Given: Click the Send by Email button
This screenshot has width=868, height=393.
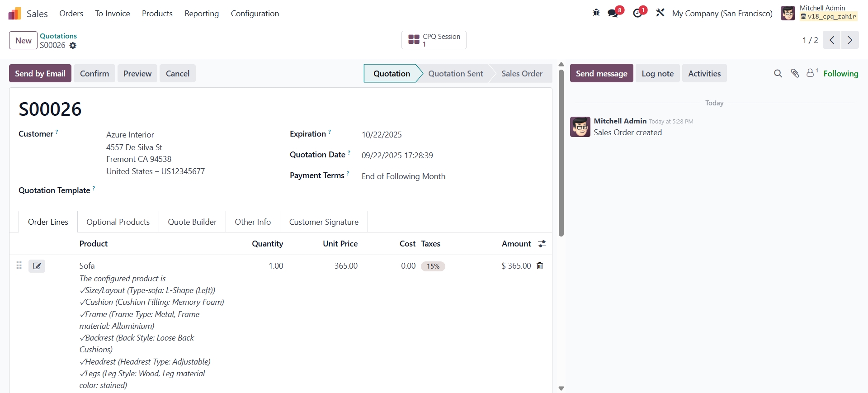Looking at the screenshot, I should pos(40,74).
